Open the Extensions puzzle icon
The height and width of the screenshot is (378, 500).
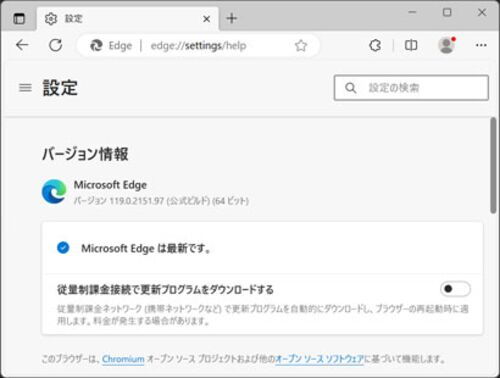pos(375,45)
